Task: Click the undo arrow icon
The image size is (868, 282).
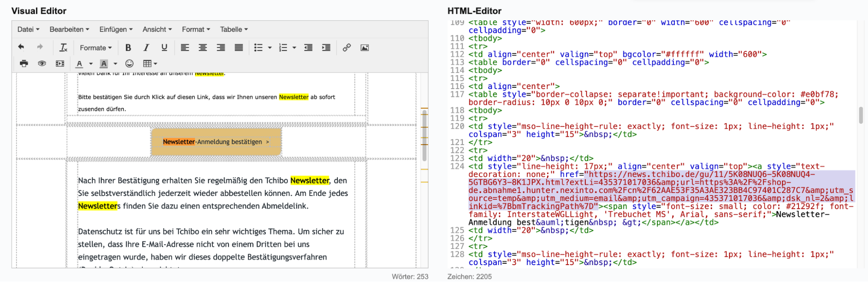Action: point(21,47)
